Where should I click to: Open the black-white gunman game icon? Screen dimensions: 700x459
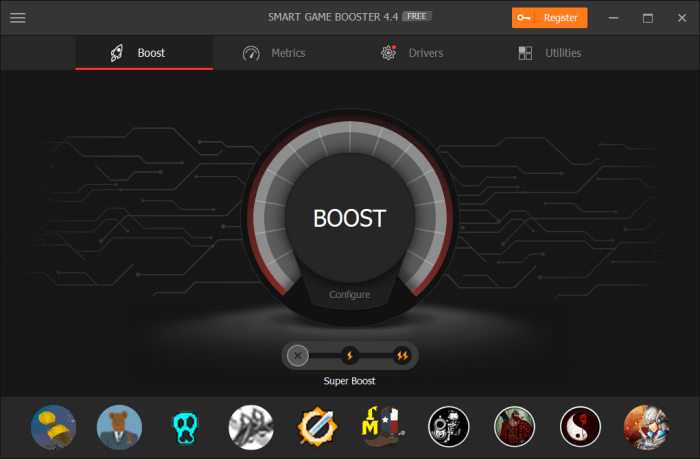449,427
